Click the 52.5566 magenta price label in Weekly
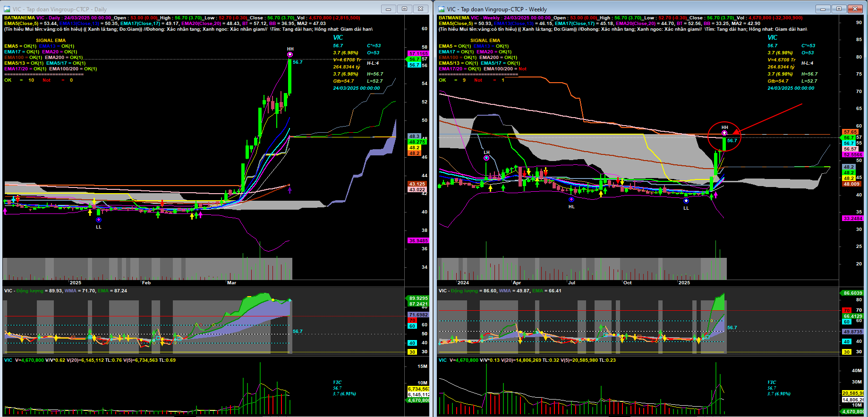Image resolution: width=868 pixels, height=417 pixels. [853, 154]
